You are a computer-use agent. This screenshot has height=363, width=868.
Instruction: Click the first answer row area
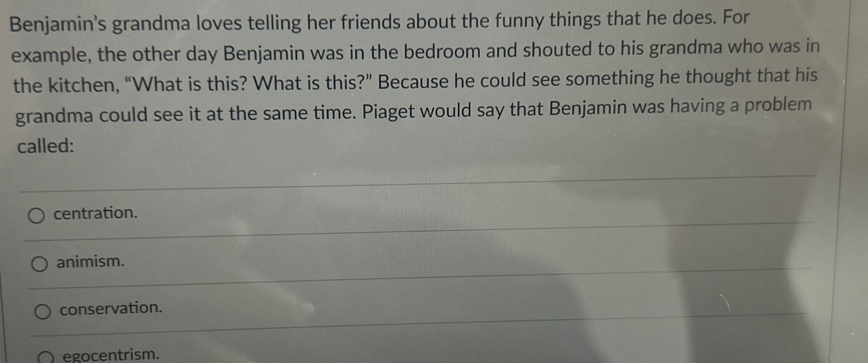[433, 214]
